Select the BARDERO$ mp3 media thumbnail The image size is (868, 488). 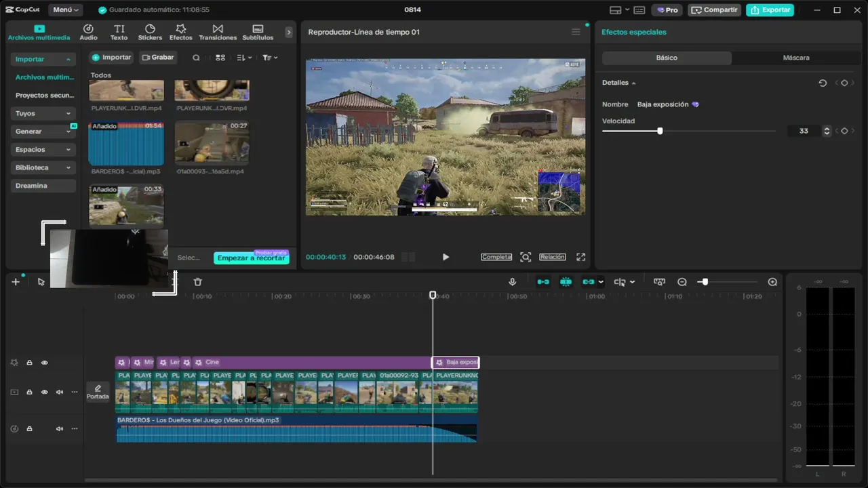tap(126, 144)
